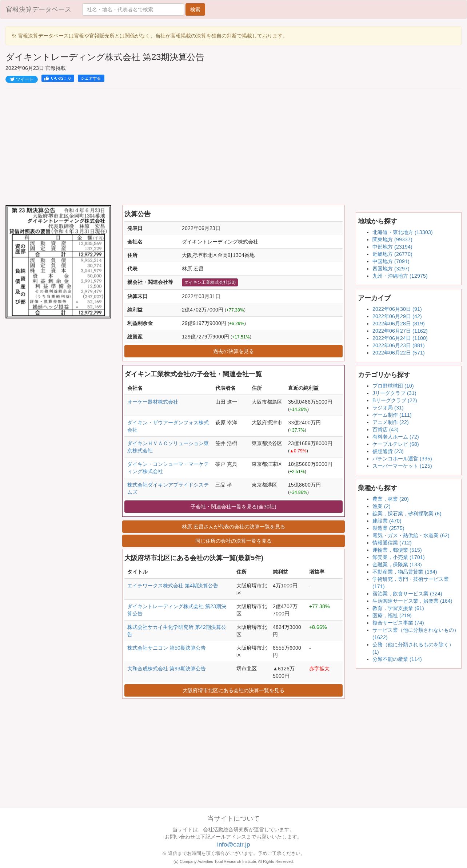Open archive 2022年06月27日 (1162)
The image size is (467, 868).
400,331
